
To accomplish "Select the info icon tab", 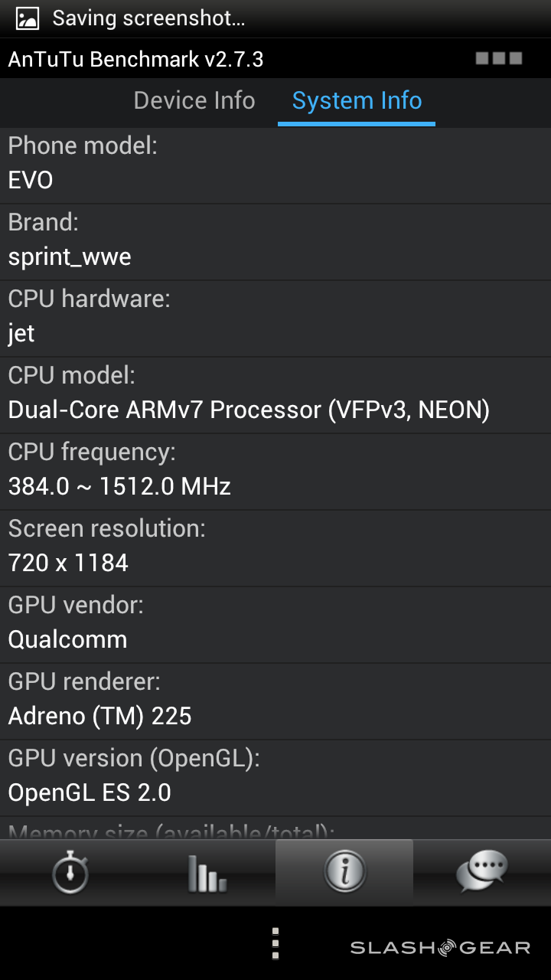I will pos(344,872).
